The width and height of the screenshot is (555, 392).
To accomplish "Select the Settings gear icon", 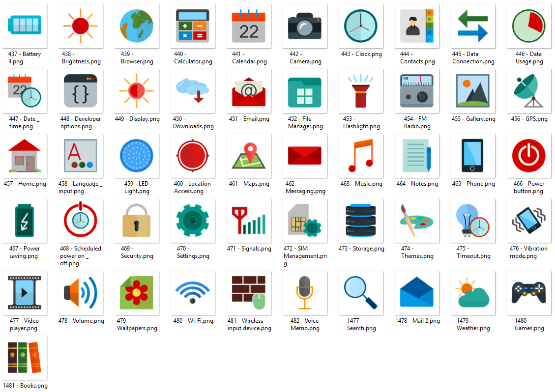I will click(x=193, y=221).
